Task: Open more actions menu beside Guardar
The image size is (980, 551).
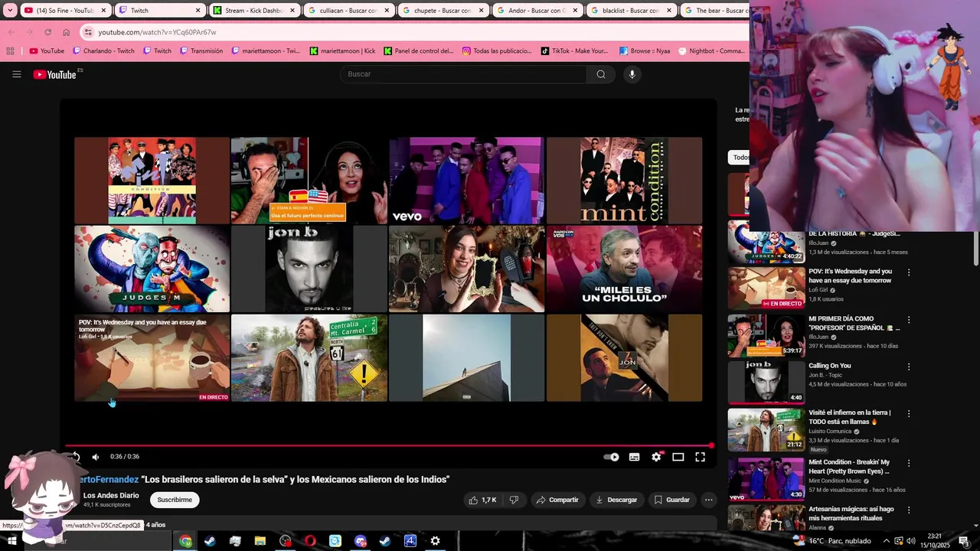Action: click(708, 500)
